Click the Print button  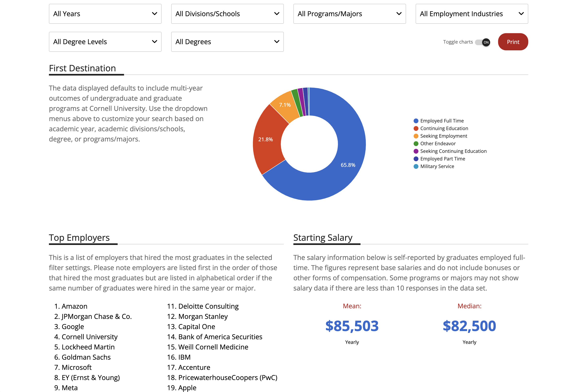513,42
